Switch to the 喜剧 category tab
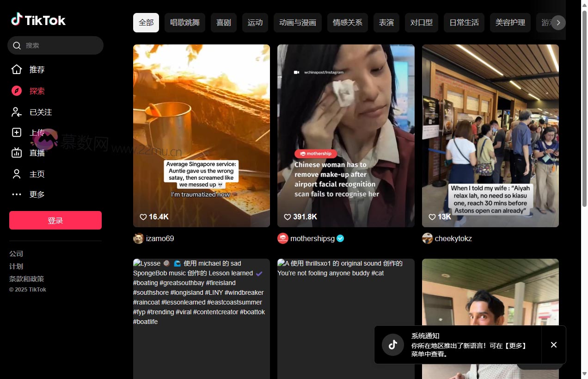 (224, 23)
